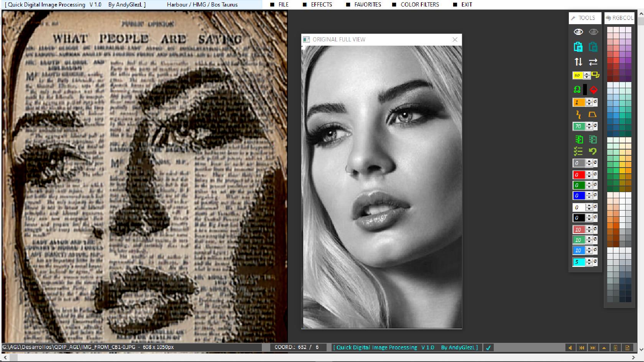Click the white eye view icon
Image resolution: width=644 pixels, height=362 pixels.
point(578,32)
